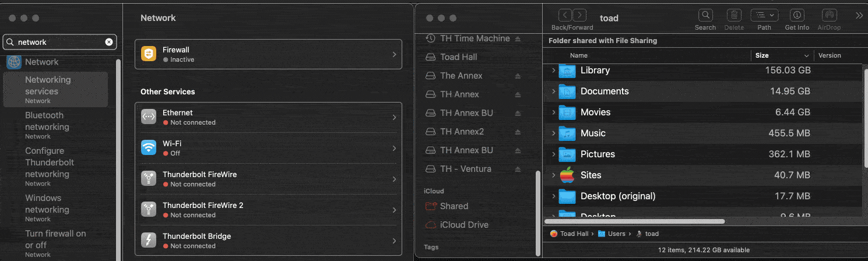Click the Network globe icon in sidebar
The width and height of the screenshot is (868, 261).
click(14, 62)
